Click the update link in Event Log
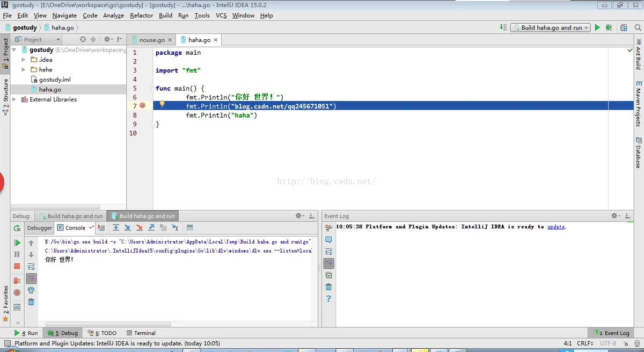 coord(556,227)
